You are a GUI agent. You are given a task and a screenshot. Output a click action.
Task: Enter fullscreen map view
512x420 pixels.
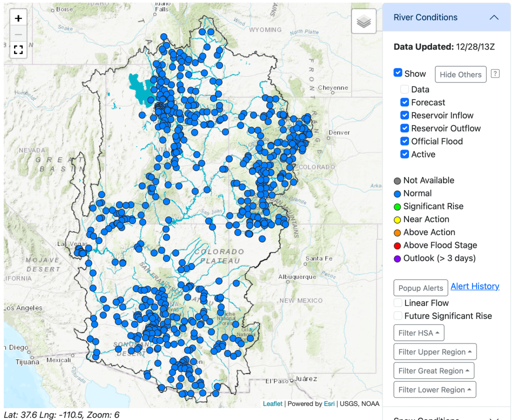18,49
